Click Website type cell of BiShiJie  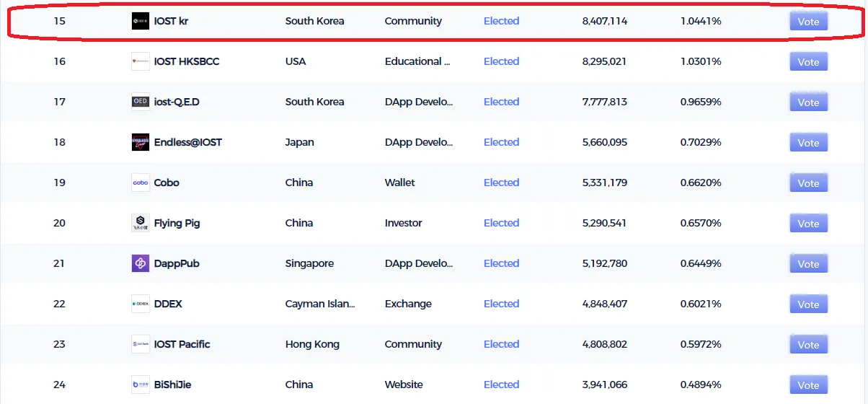coord(404,385)
